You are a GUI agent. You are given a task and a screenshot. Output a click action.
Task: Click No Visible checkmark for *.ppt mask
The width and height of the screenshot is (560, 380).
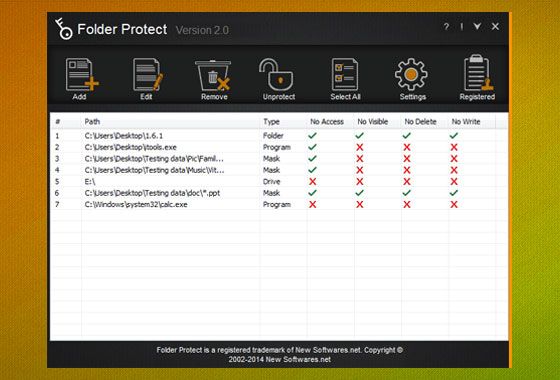[360, 192]
